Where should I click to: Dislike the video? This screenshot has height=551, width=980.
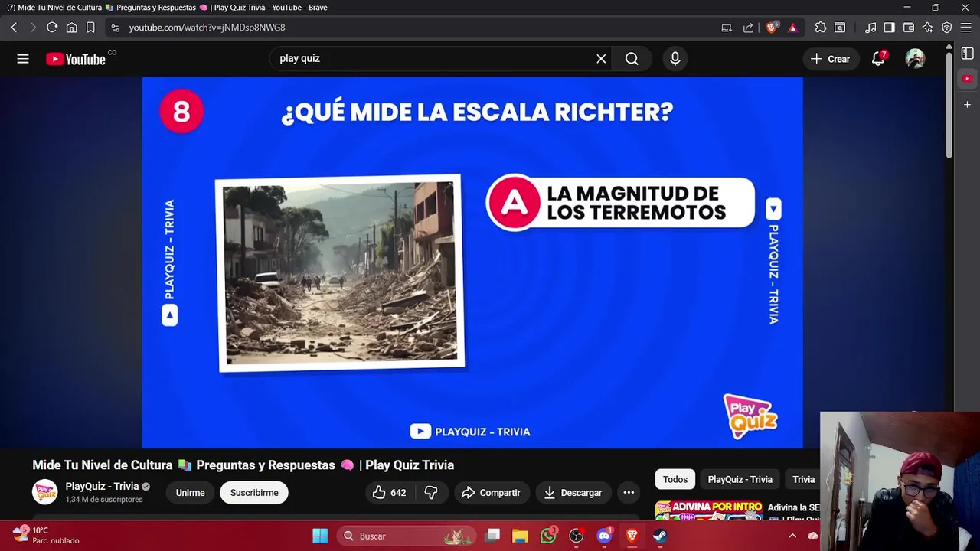click(x=431, y=493)
